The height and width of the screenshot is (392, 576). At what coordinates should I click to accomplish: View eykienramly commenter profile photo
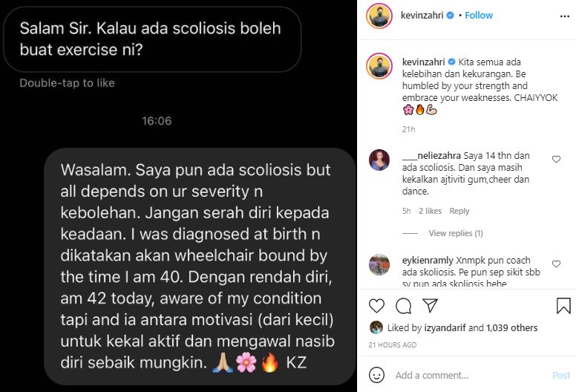[379, 264]
